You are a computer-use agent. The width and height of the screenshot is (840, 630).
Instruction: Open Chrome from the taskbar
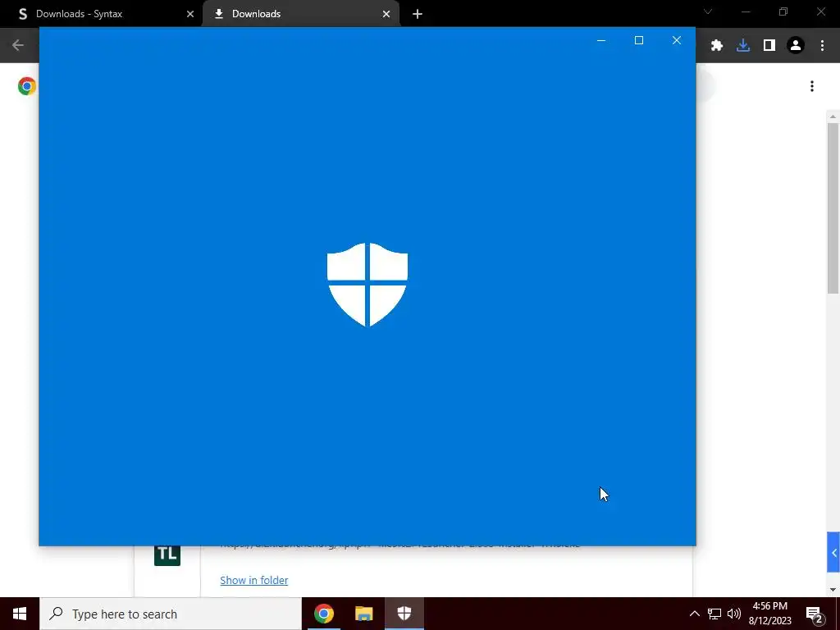323,614
